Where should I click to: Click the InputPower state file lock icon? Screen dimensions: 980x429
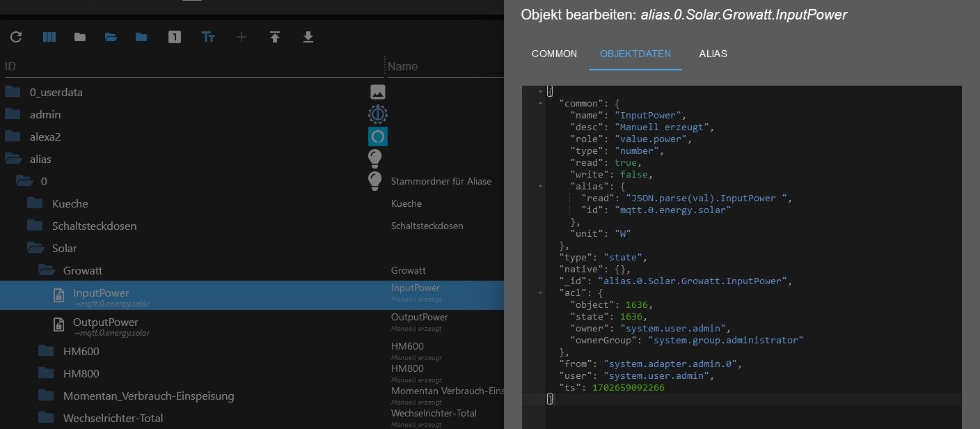pyautogui.click(x=60, y=296)
